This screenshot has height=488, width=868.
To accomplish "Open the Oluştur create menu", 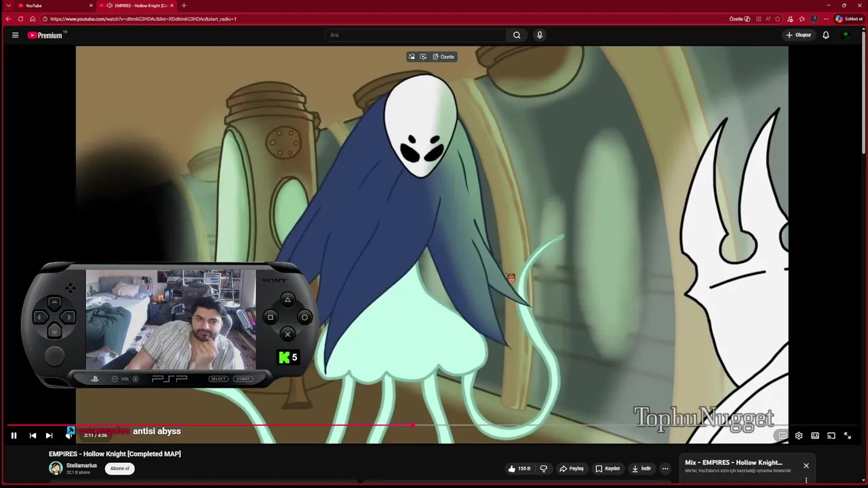I will pyautogui.click(x=799, y=35).
